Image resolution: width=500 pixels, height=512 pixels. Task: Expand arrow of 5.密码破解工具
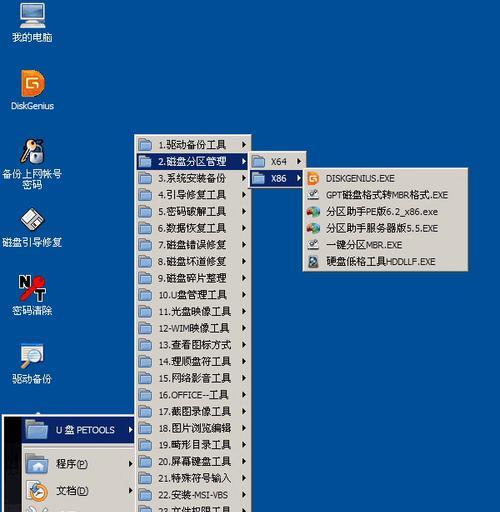pos(244,211)
